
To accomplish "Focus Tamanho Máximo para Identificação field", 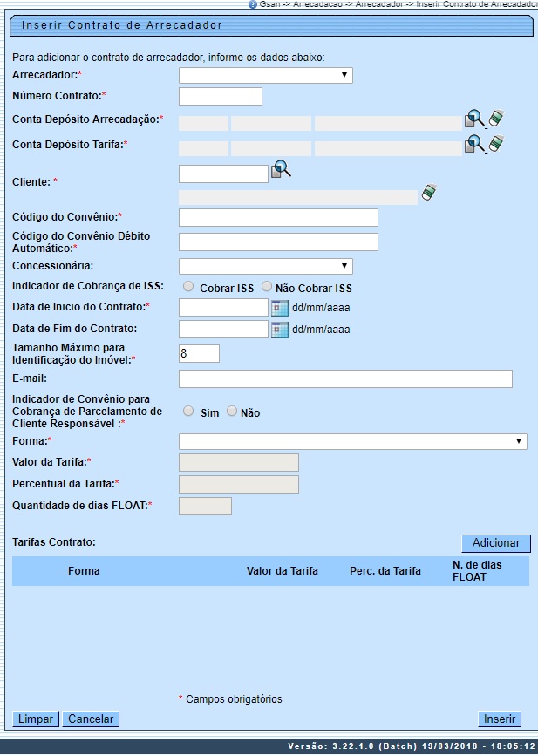I will point(199,353).
